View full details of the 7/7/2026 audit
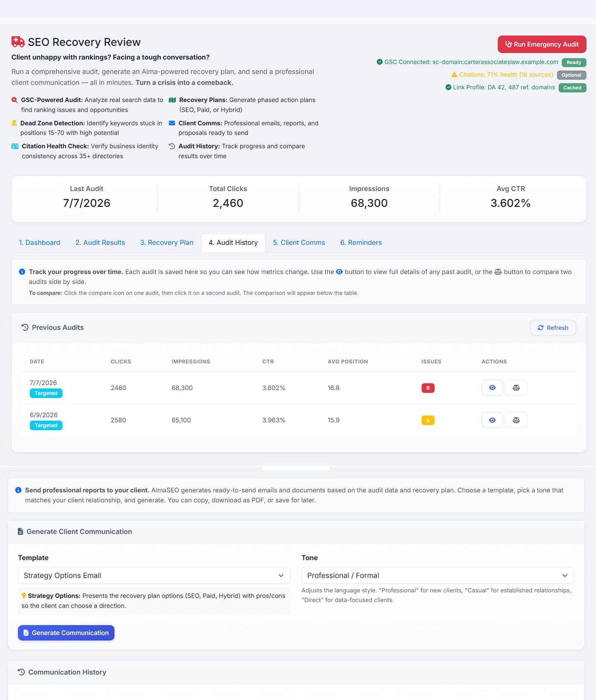The height and width of the screenshot is (700, 596). (492, 388)
